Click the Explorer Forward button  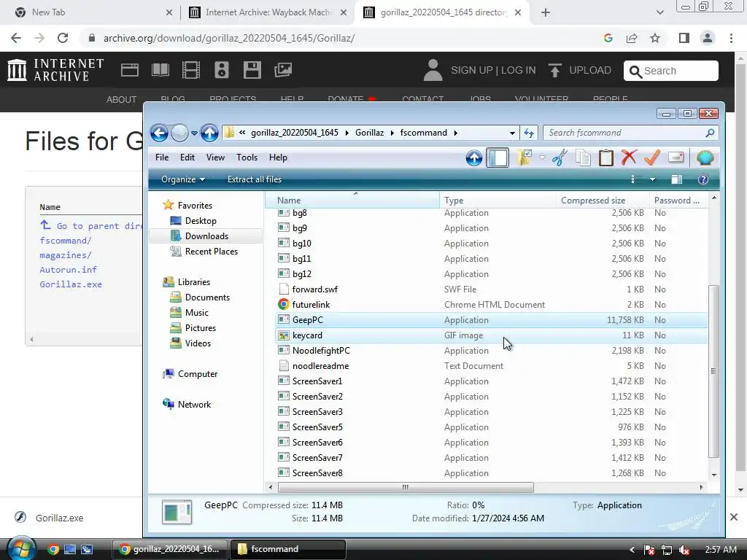point(179,133)
